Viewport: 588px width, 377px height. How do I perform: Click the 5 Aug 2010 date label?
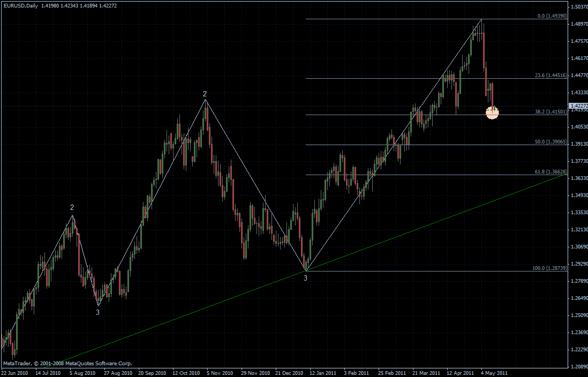(82, 373)
